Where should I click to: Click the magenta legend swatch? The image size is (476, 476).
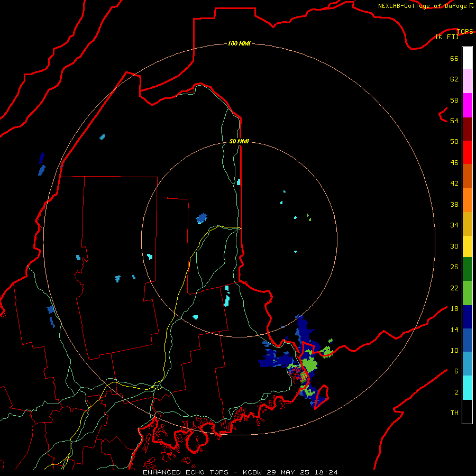pyautogui.click(x=467, y=105)
